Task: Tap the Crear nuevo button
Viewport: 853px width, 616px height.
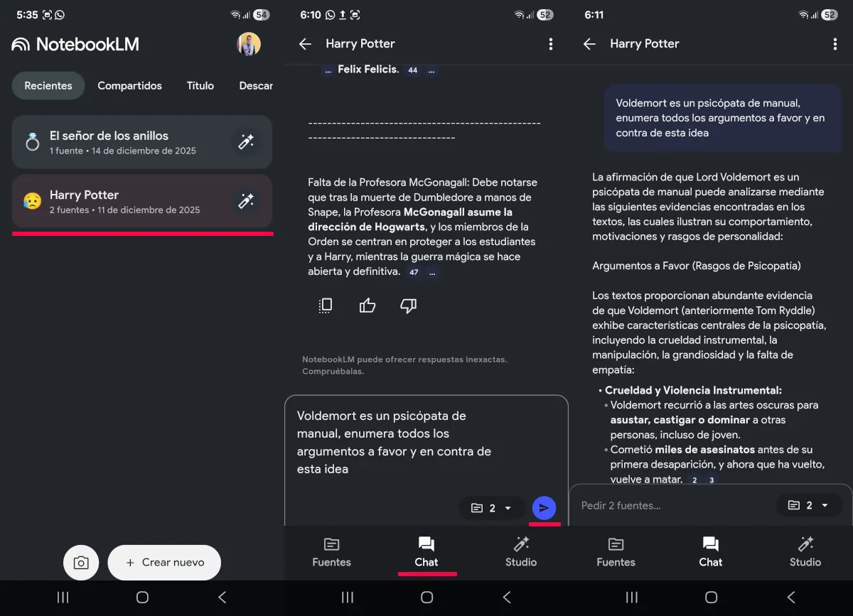Action: [164, 562]
